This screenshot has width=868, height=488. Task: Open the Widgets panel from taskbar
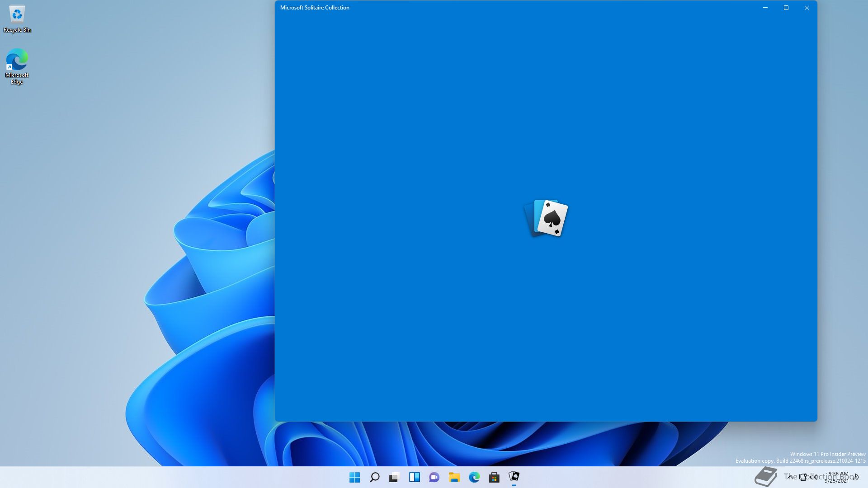coord(414,477)
